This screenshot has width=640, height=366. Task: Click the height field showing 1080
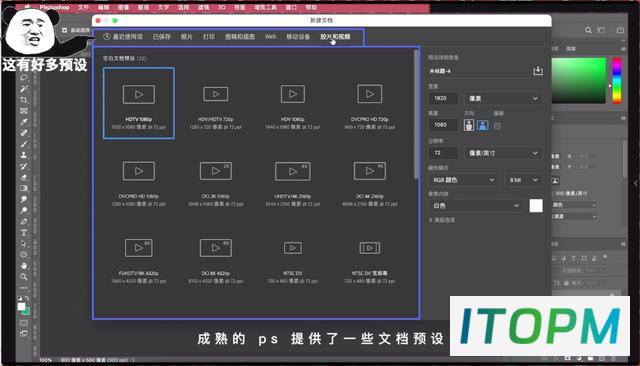coord(443,125)
